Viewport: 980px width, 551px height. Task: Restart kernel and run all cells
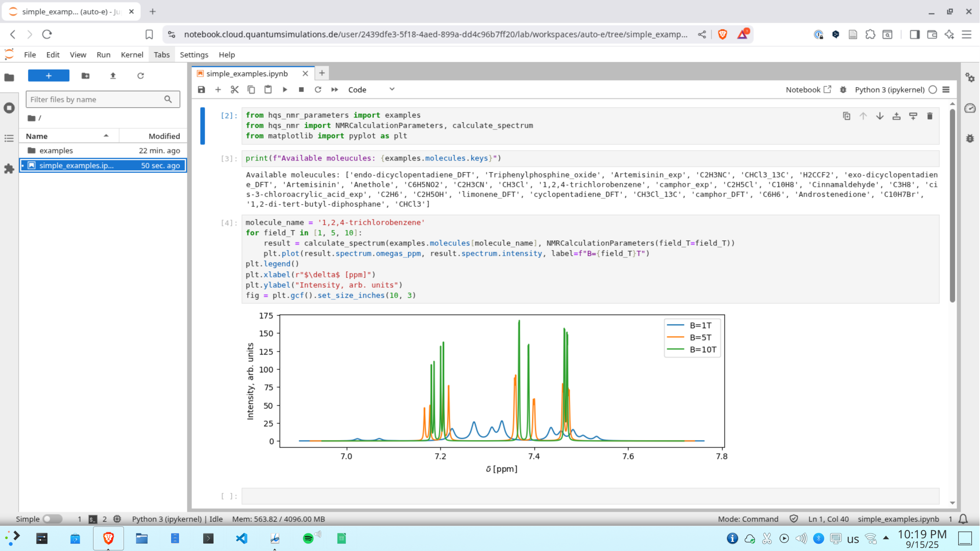pos(334,90)
